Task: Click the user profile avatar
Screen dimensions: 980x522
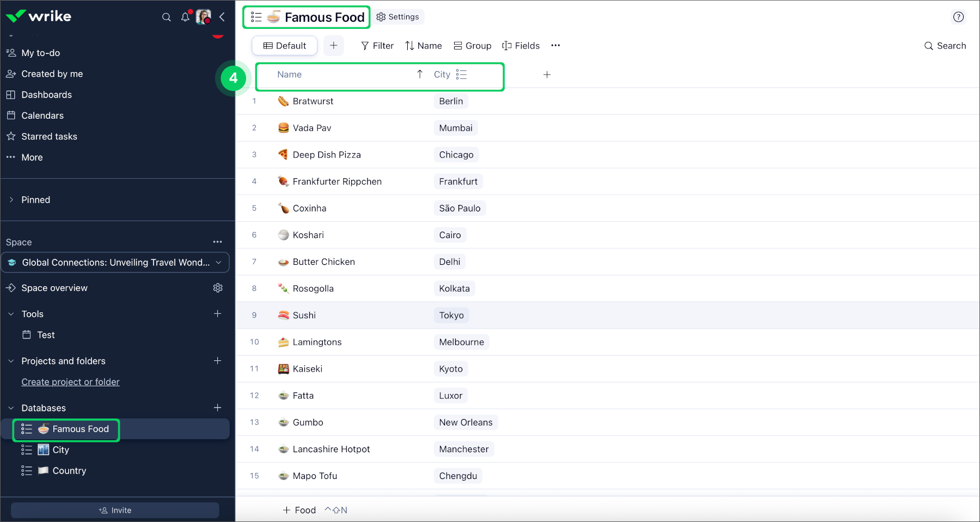Action: 204,17
